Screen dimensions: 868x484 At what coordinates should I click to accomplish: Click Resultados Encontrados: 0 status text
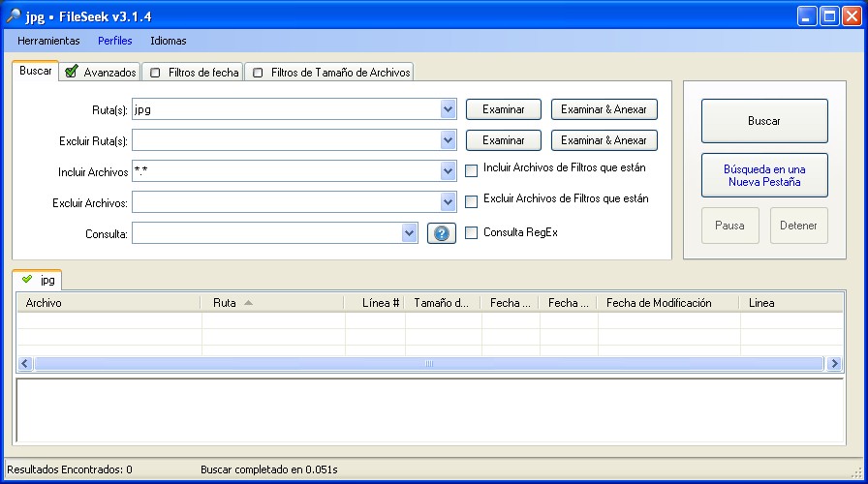70,469
